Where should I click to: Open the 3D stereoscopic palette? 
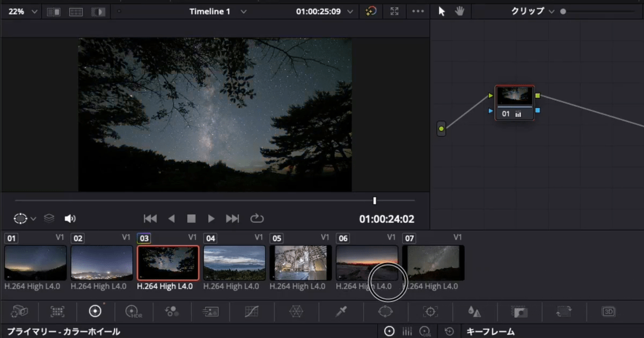tap(608, 311)
